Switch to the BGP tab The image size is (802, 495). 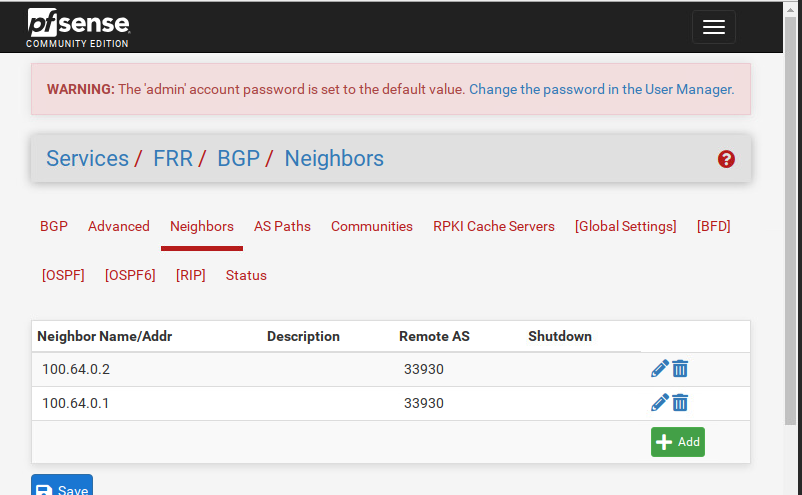click(54, 226)
